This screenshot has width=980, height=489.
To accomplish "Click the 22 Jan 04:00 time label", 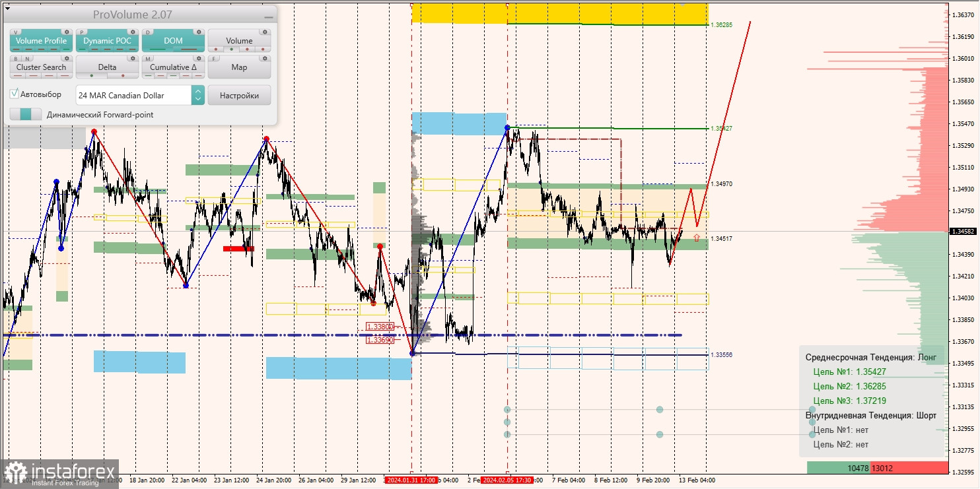I will point(189,480).
